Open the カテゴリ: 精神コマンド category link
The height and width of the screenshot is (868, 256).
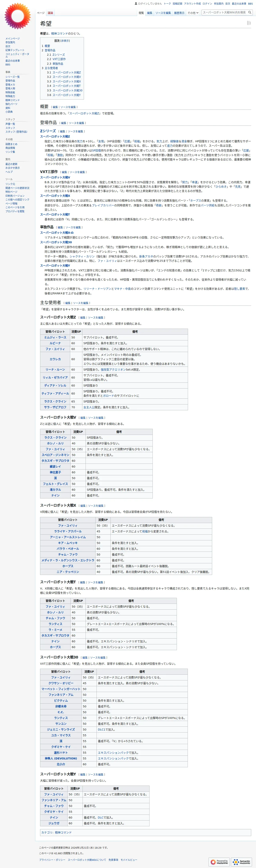coord(63,833)
